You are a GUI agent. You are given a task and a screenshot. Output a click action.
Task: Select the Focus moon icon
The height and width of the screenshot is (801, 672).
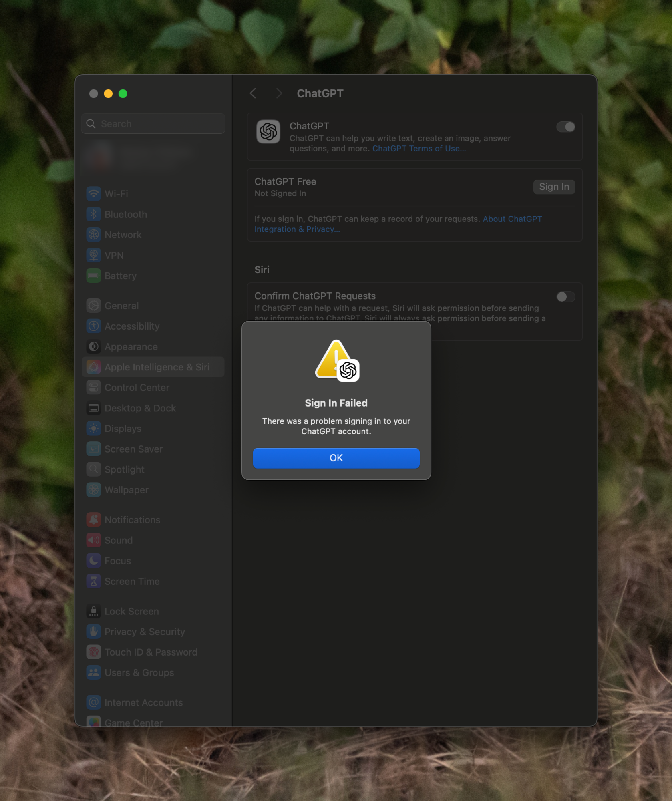93,561
